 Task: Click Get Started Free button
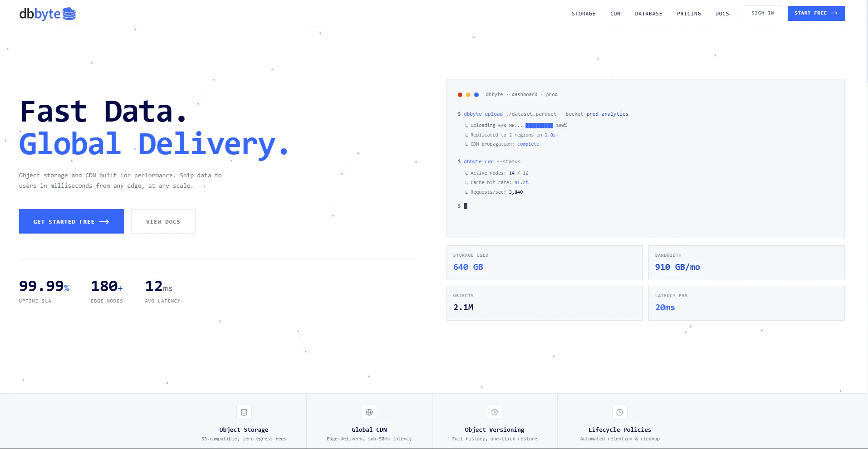(x=71, y=221)
